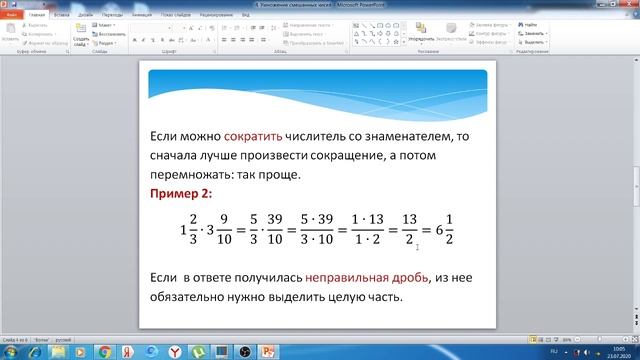Image resolution: width=640 pixels, height=360 pixels.
Task: Open the Вид ribbon tab
Action: tap(245, 15)
